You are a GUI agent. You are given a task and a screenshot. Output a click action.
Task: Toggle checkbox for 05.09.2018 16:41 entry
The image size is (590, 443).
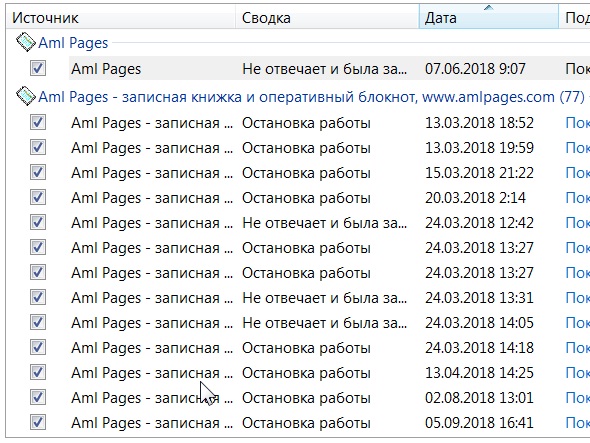38,422
